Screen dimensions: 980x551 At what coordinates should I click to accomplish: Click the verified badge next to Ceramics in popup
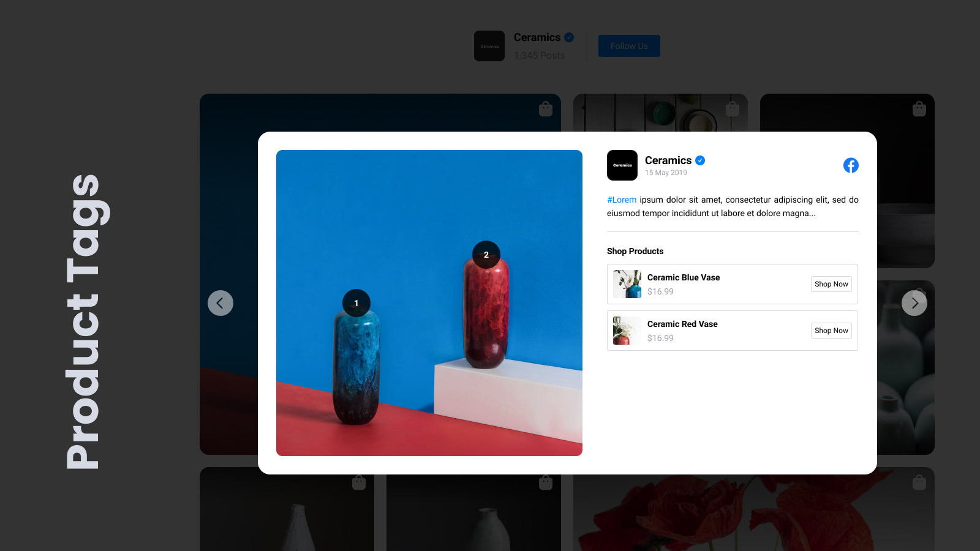700,160
